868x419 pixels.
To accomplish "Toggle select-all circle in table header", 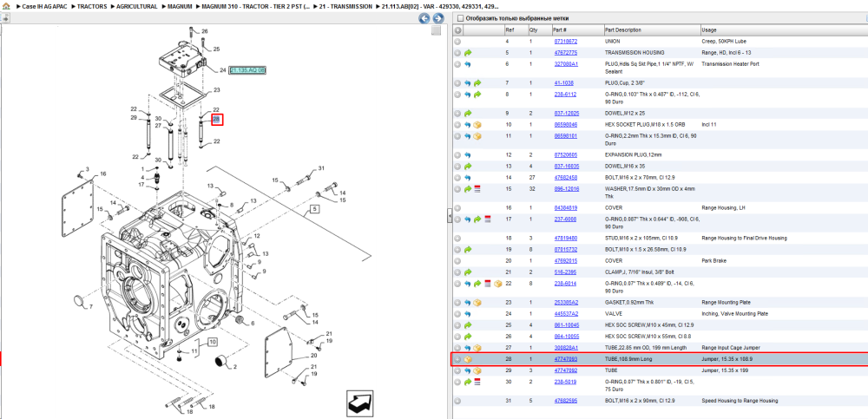I will coord(457,30).
